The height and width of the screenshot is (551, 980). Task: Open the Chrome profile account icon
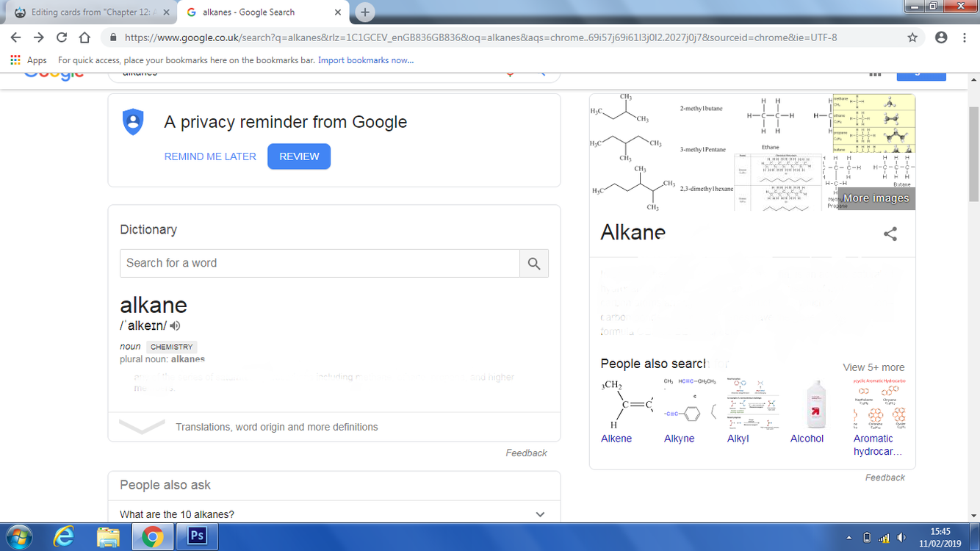pyautogui.click(x=941, y=37)
